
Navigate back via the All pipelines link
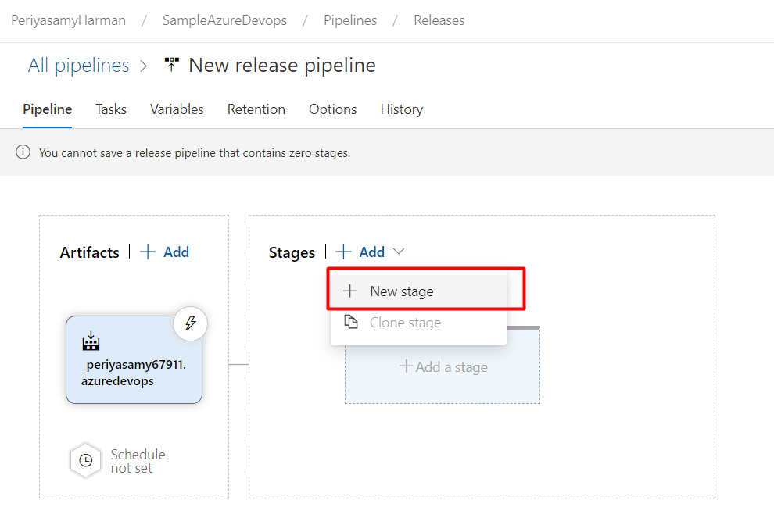click(x=78, y=65)
